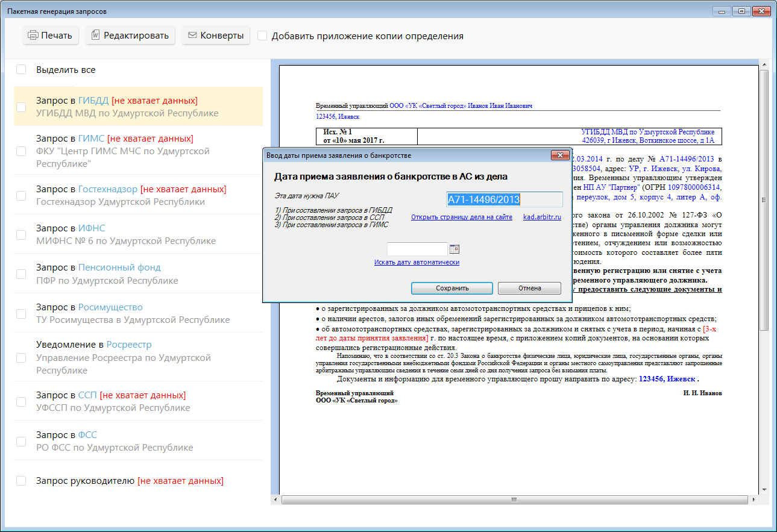The width and height of the screenshot is (777, 532).
Task: Tick the Запрос в ИФНС checkbox
Action: click(x=21, y=235)
